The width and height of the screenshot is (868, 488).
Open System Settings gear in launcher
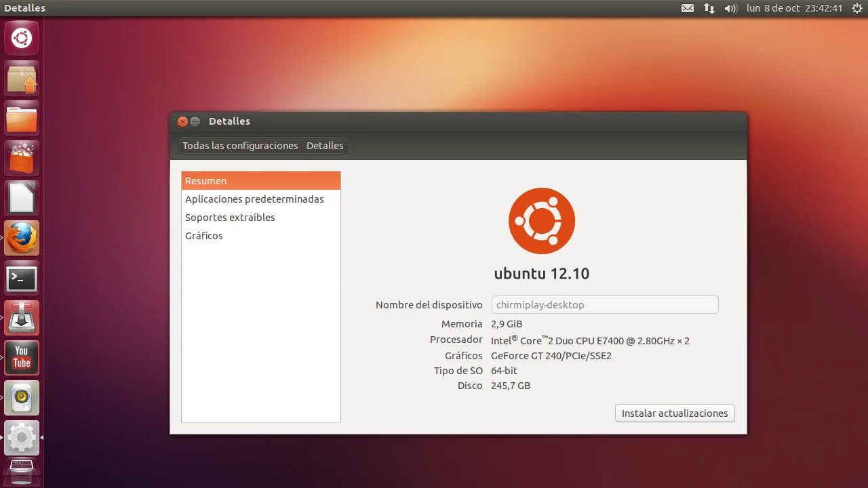[x=22, y=439]
